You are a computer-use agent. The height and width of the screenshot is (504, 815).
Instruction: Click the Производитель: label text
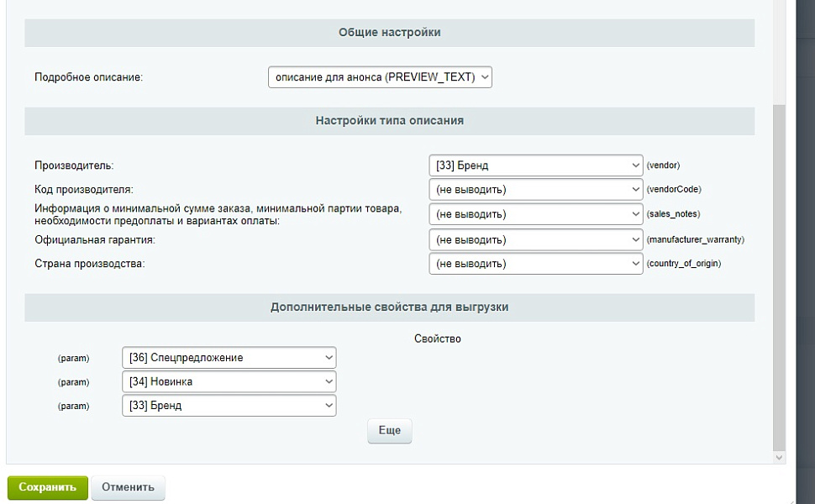74,166
